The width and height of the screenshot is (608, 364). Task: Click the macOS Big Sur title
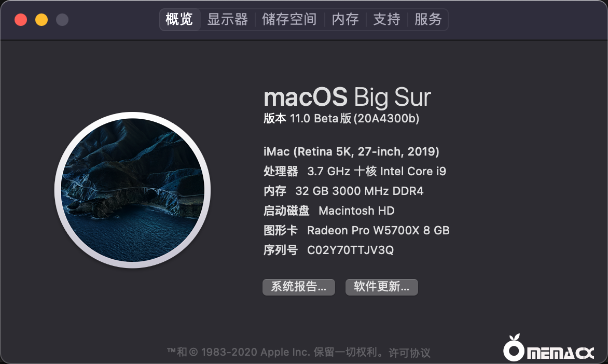pos(347,96)
